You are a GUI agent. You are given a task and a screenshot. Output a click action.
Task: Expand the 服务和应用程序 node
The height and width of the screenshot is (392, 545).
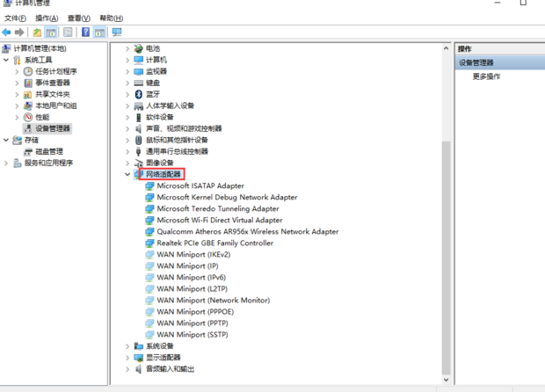(x=6, y=163)
